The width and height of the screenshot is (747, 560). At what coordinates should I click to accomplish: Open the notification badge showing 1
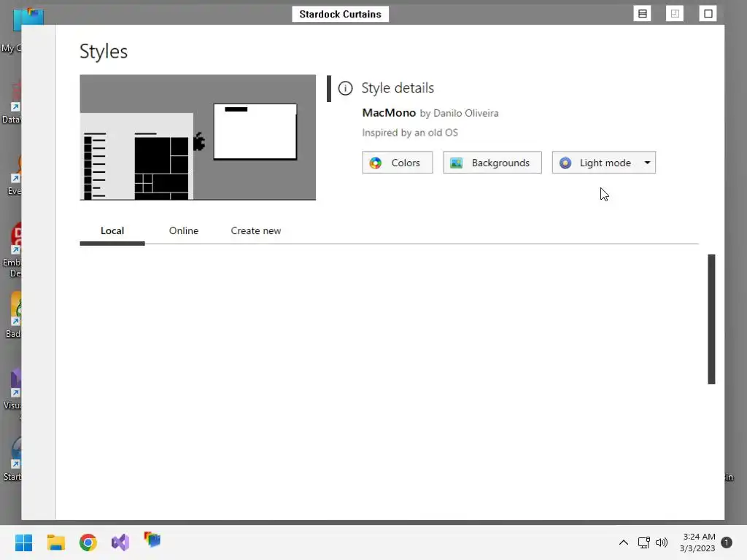coord(727,542)
